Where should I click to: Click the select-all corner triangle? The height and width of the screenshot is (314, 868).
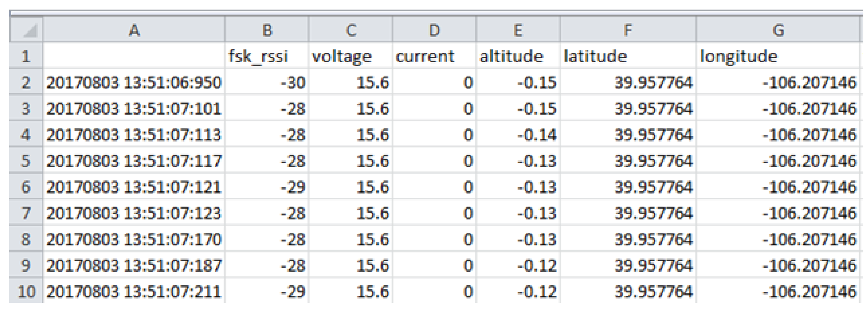pyautogui.click(x=26, y=30)
